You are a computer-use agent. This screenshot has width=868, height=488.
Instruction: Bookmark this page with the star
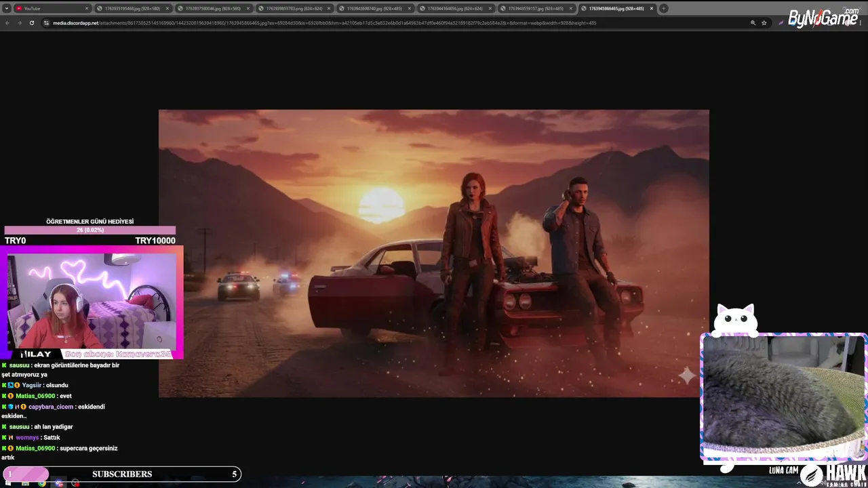pos(764,22)
